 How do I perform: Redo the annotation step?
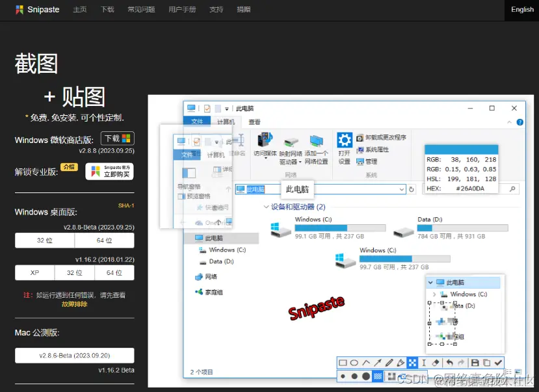point(460,363)
